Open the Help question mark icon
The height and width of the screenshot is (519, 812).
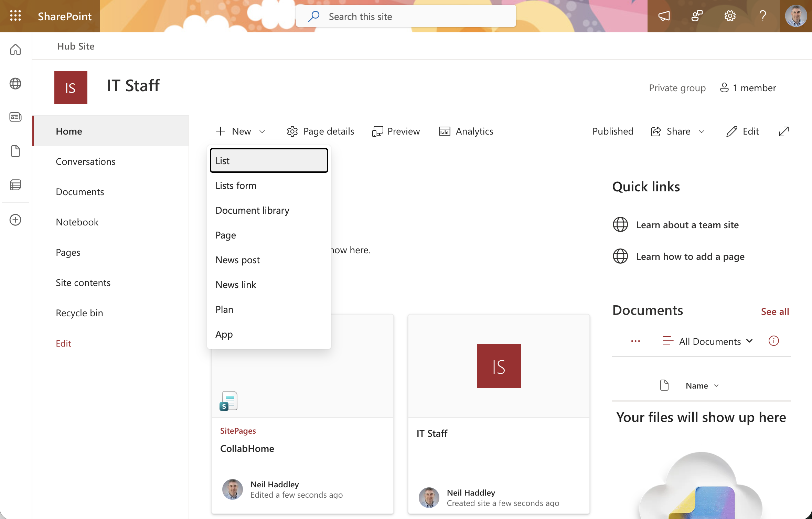click(763, 16)
